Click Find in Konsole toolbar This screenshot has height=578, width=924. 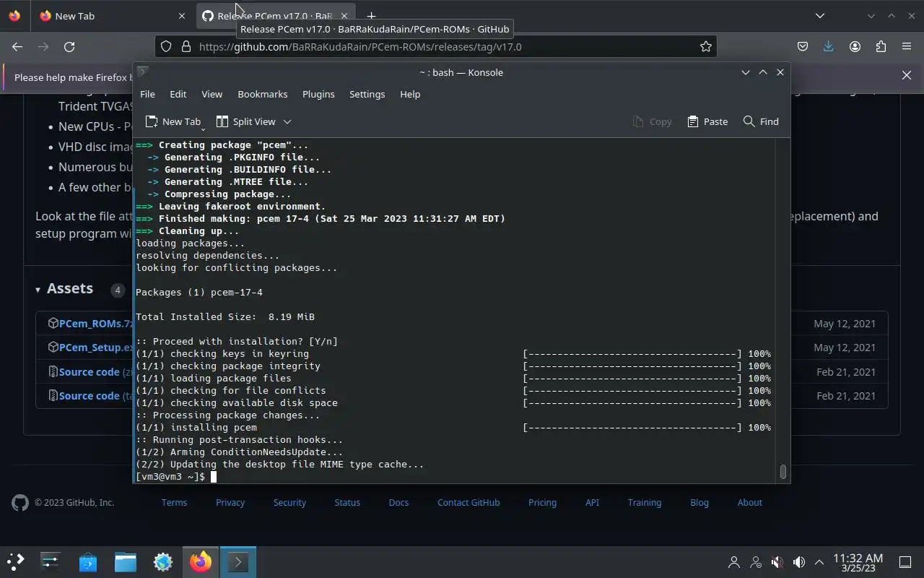click(x=761, y=121)
